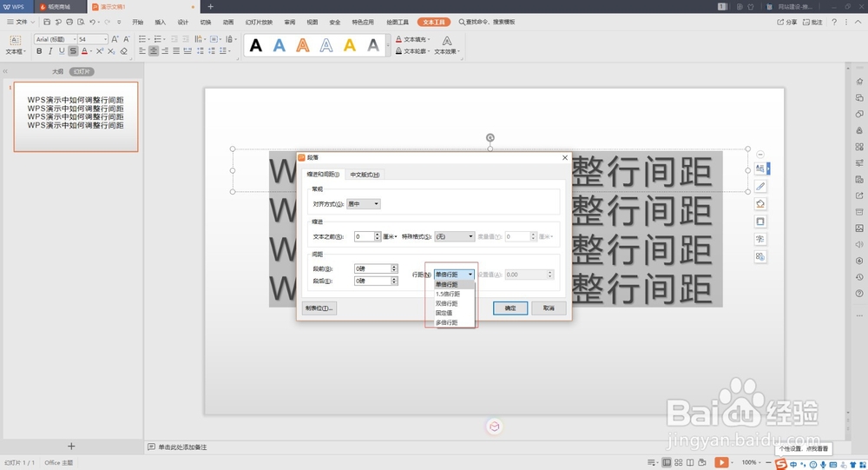The image size is (868, 470).
Task: Open the 插入 ribbon tab
Action: 161,23
